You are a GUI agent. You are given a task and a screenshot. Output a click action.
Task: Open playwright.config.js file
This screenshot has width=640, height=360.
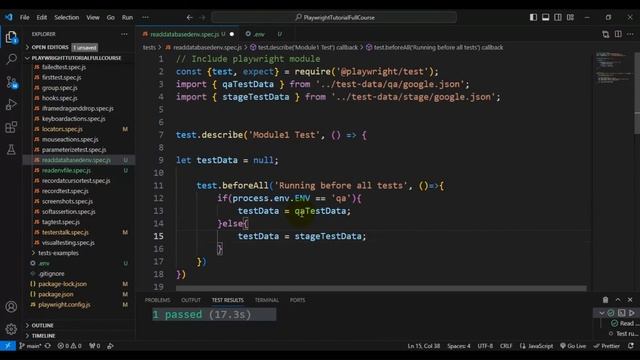pos(64,304)
